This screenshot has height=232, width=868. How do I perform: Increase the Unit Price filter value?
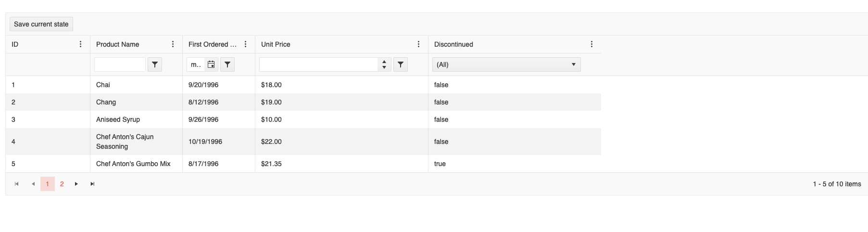click(384, 62)
